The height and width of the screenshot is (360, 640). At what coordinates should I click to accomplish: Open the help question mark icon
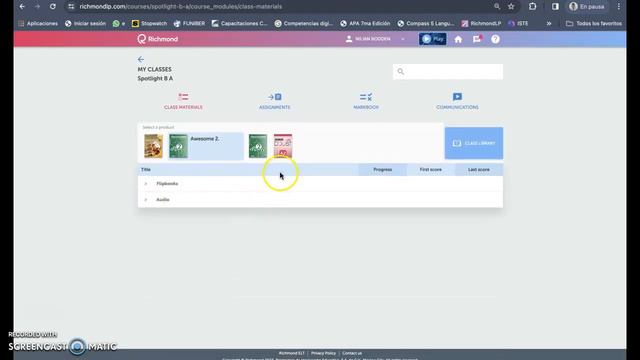coord(495,39)
